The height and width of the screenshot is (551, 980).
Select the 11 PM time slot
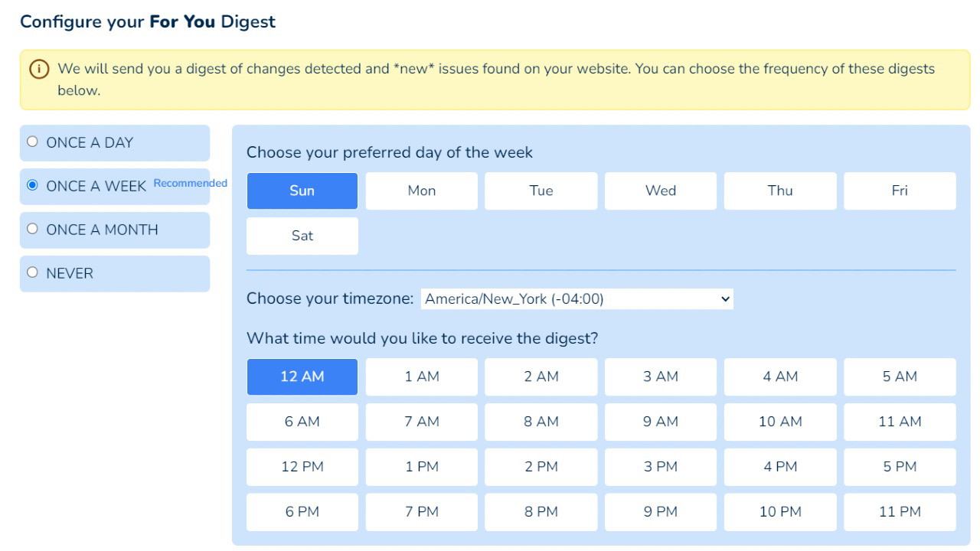point(899,512)
